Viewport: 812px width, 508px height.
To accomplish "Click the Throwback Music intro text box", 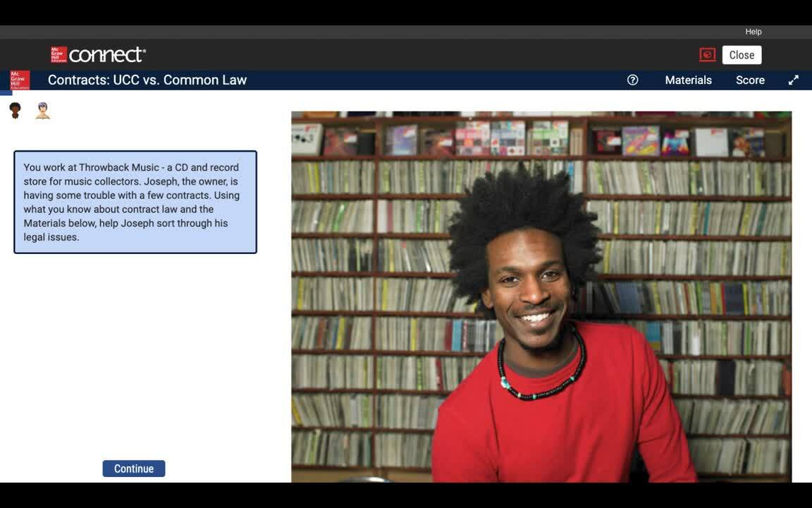I will 135,202.
